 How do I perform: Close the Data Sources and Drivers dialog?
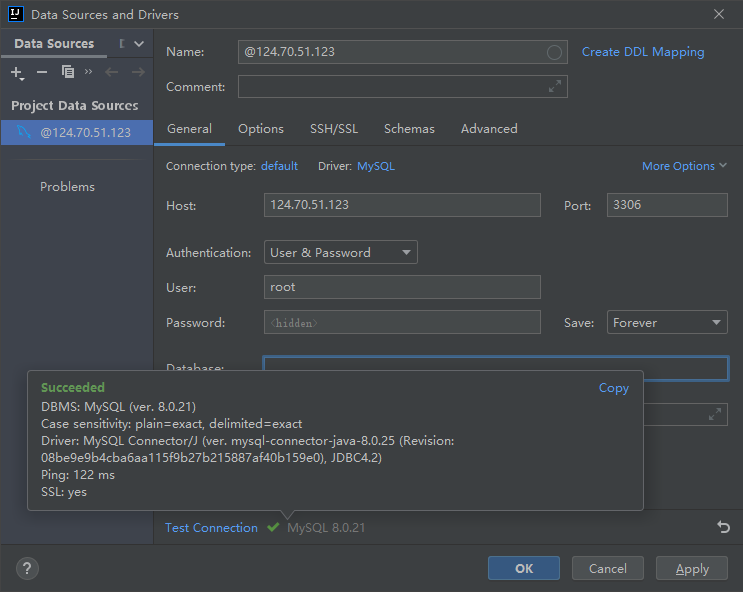click(719, 14)
